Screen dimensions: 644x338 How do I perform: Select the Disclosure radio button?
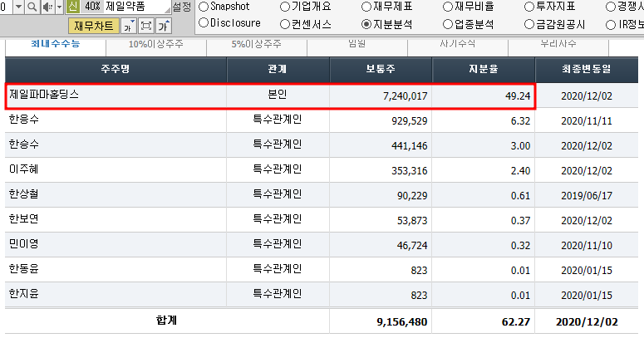click(204, 23)
